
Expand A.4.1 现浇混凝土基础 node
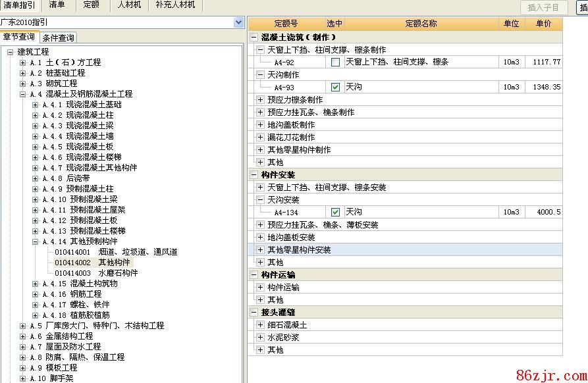click(36, 105)
